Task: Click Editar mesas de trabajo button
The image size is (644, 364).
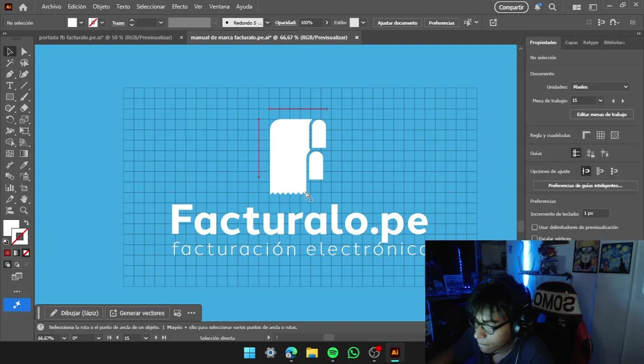Action: [602, 115]
